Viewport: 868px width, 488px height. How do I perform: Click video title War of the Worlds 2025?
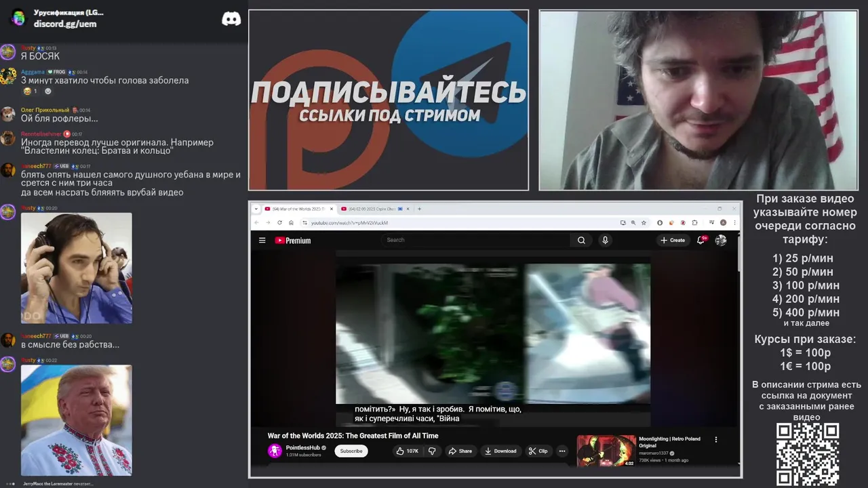[x=353, y=436]
